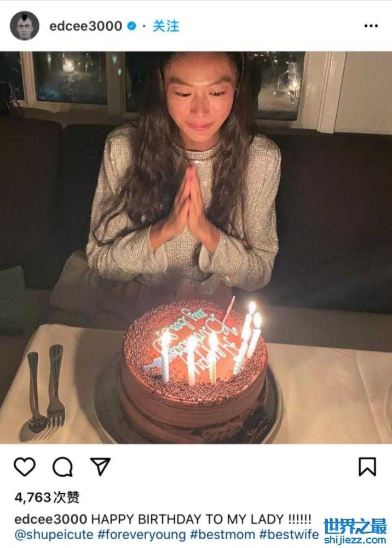Open comments with the speech bubble icon
Viewport: 392px width, 548px height.
point(62,466)
